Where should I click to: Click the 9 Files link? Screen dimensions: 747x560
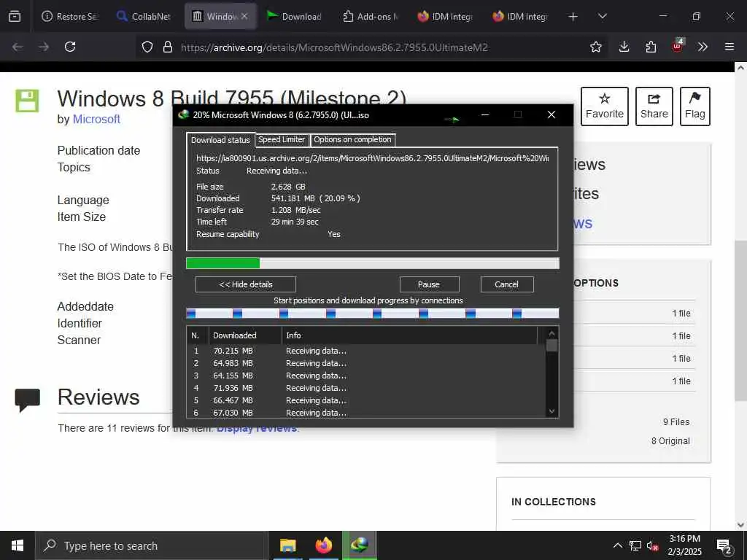pyautogui.click(x=676, y=422)
